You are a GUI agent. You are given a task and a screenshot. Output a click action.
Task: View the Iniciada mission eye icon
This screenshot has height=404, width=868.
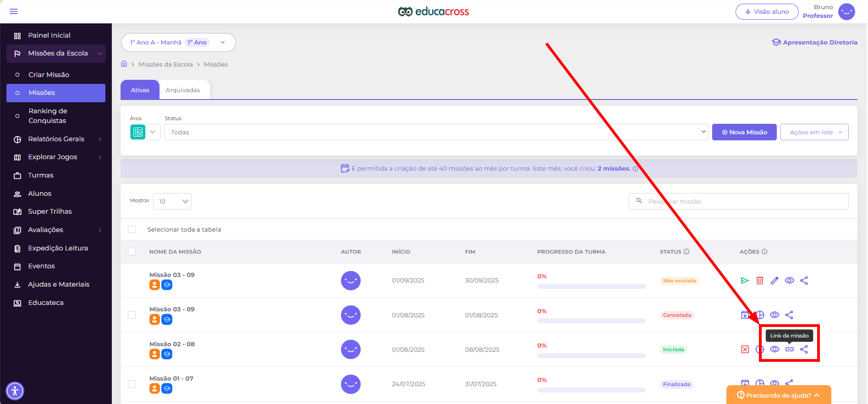pyautogui.click(x=775, y=349)
